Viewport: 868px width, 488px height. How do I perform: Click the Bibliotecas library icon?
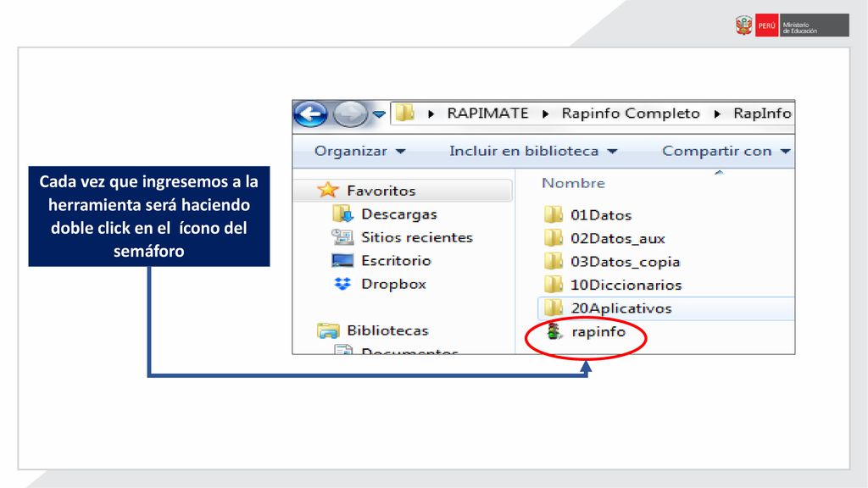click(x=328, y=330)
